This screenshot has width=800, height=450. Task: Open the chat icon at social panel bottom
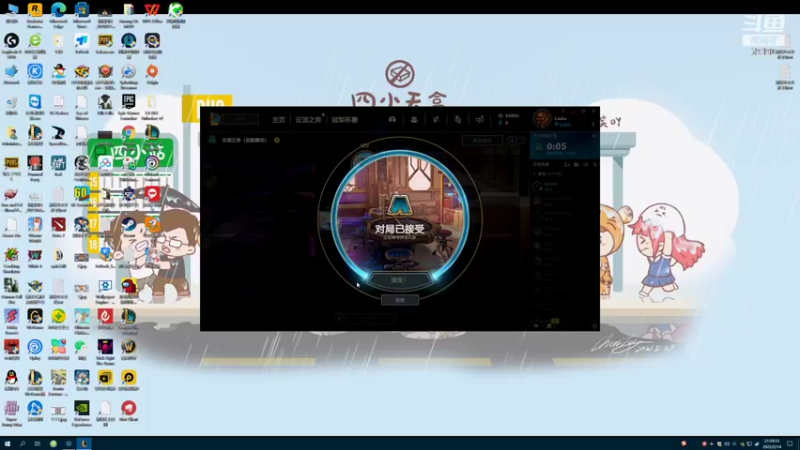pyautogui.click(x=535, y=325)
